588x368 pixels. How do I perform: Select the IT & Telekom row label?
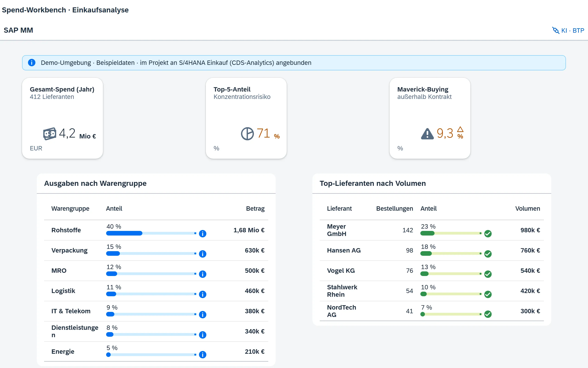coord(71,311)
